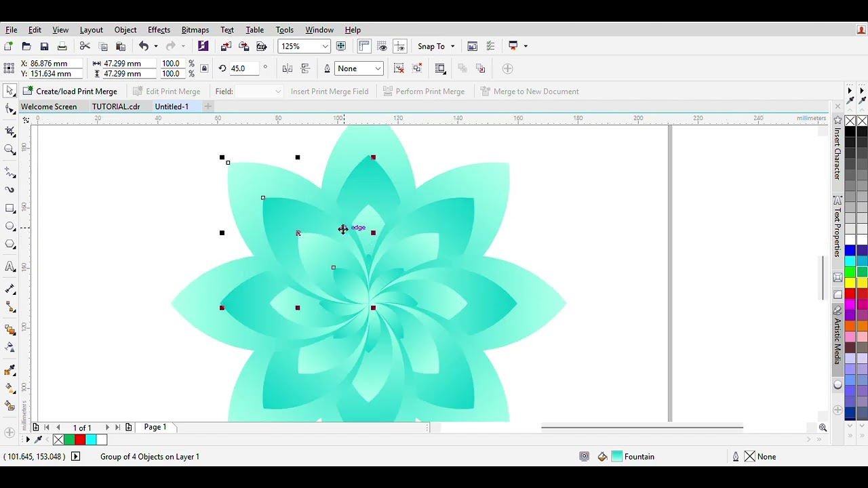Image resolution: width=868 pixels, height=488 pixels.
Task: Open the Bitmaps menu
Action: click(x=195, y=30)
